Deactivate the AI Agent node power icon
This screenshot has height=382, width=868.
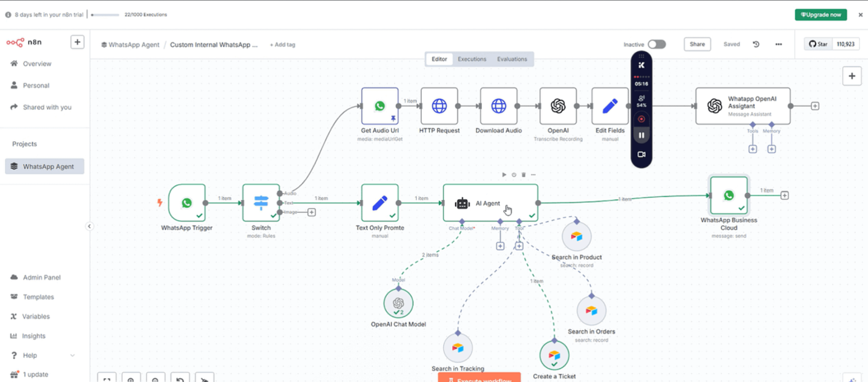pyautogui.click(x=514, y=175)
